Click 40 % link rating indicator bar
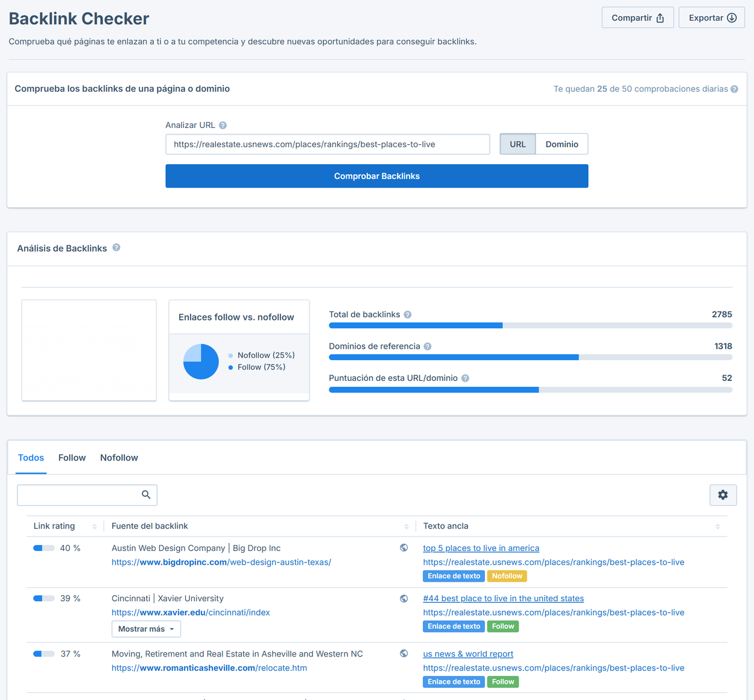754x700 pixels. tap(44, 548)
